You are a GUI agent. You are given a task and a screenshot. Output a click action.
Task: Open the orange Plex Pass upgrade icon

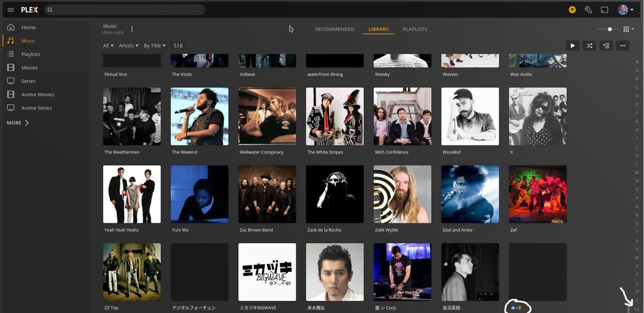click(572, 10)
